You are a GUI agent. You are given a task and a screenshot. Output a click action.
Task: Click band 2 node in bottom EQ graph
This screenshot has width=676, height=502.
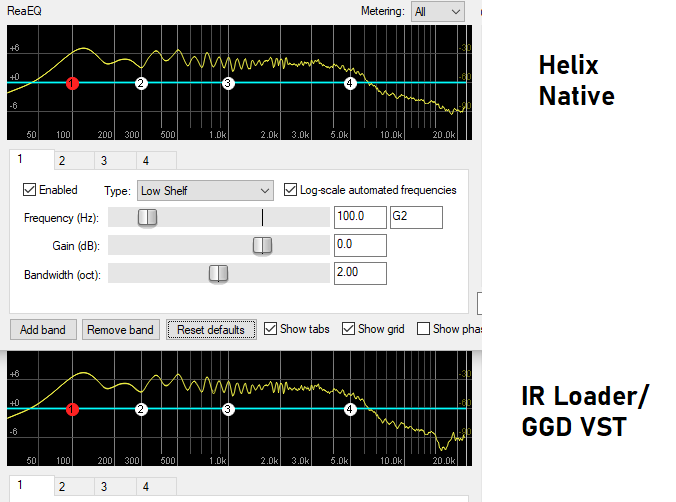141,409
